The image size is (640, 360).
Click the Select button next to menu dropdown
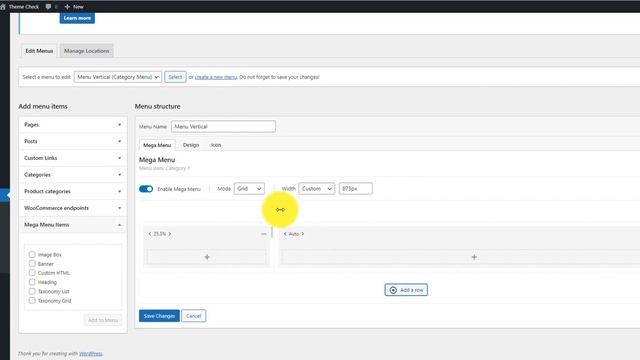(x=175, y=77)
